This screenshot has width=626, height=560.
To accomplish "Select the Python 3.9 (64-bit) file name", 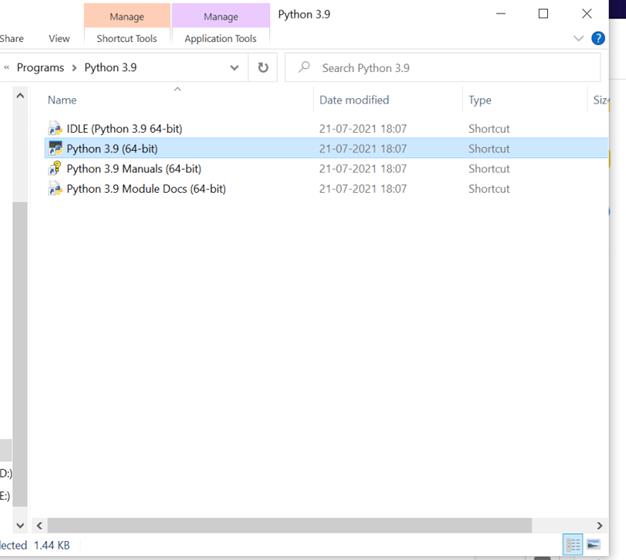I will 112,149.
